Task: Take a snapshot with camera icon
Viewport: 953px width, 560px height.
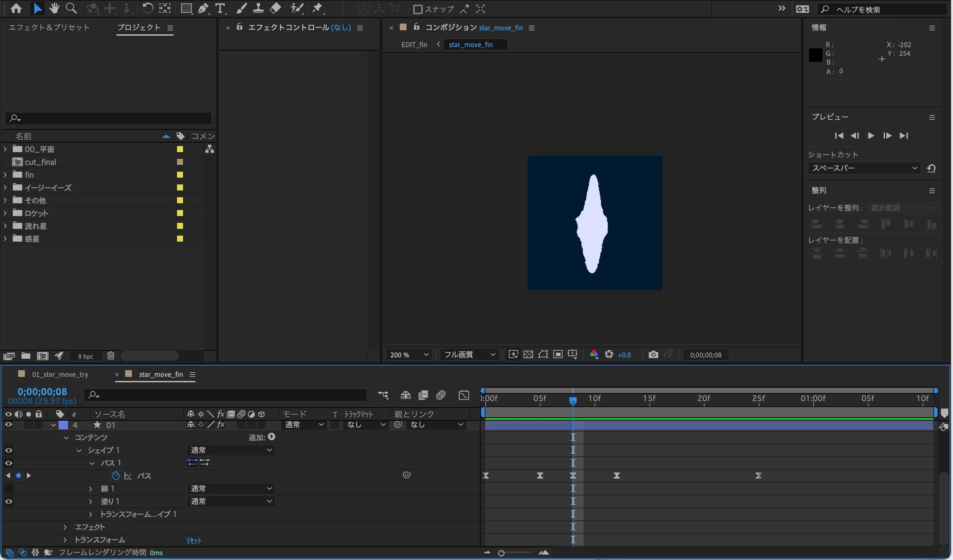Action: pyautogui.click(x=653, y=355)
